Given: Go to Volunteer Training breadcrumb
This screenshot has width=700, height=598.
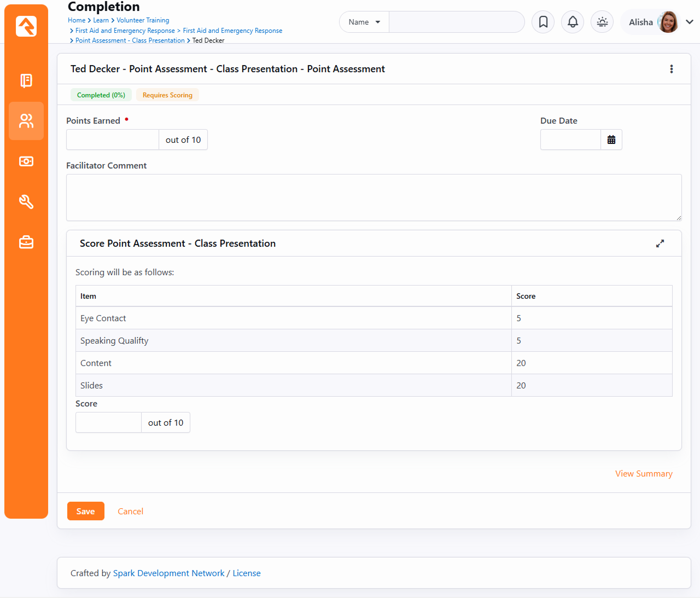Looking at the screenshot, I should pyautogui.click(x=143, y=20).
